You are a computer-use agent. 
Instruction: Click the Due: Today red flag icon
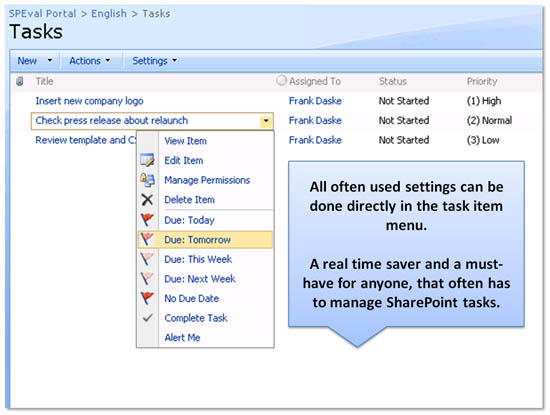147,220
